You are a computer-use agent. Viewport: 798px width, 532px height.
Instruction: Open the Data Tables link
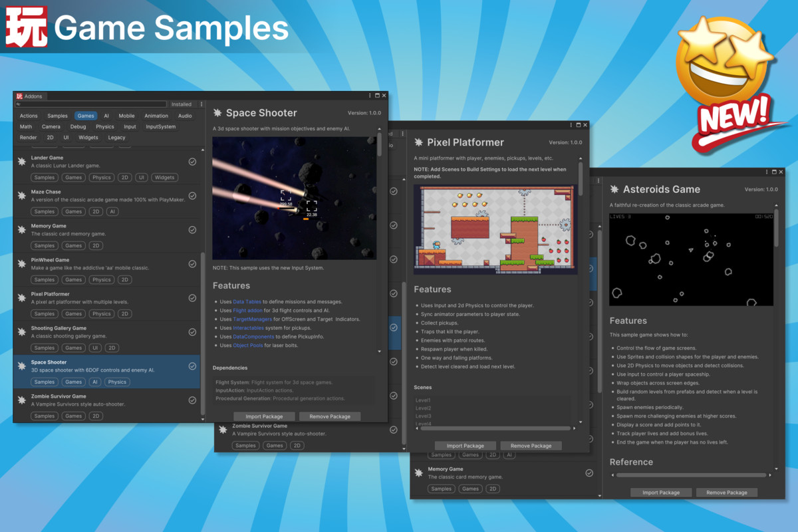pyautogui.click(x=247, y=302)
